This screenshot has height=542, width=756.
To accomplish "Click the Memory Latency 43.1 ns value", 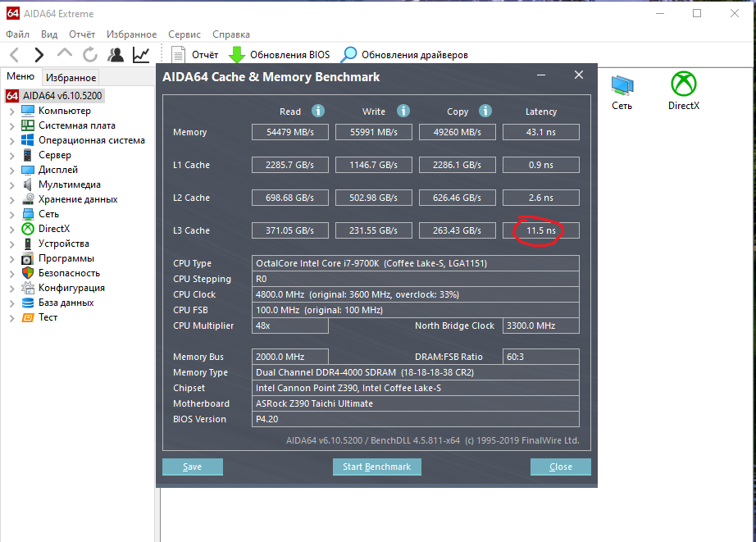I will (x=541, y=132).
